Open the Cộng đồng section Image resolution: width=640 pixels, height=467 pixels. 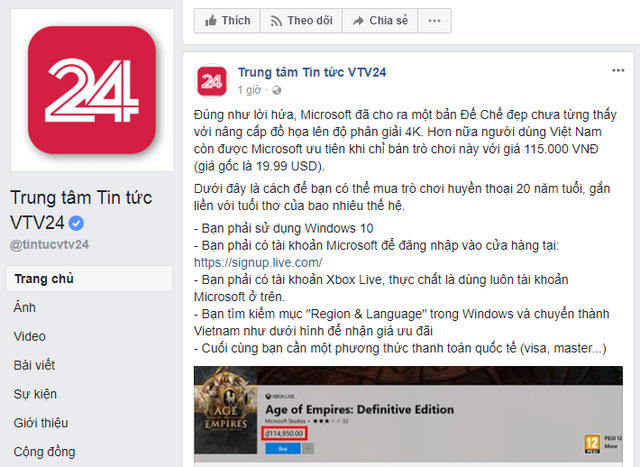(44, 452)
